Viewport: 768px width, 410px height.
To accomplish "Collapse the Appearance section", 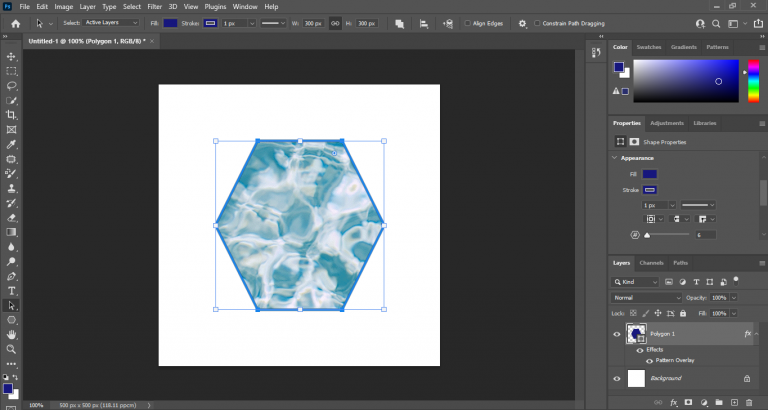I will [x=615, y=158].
